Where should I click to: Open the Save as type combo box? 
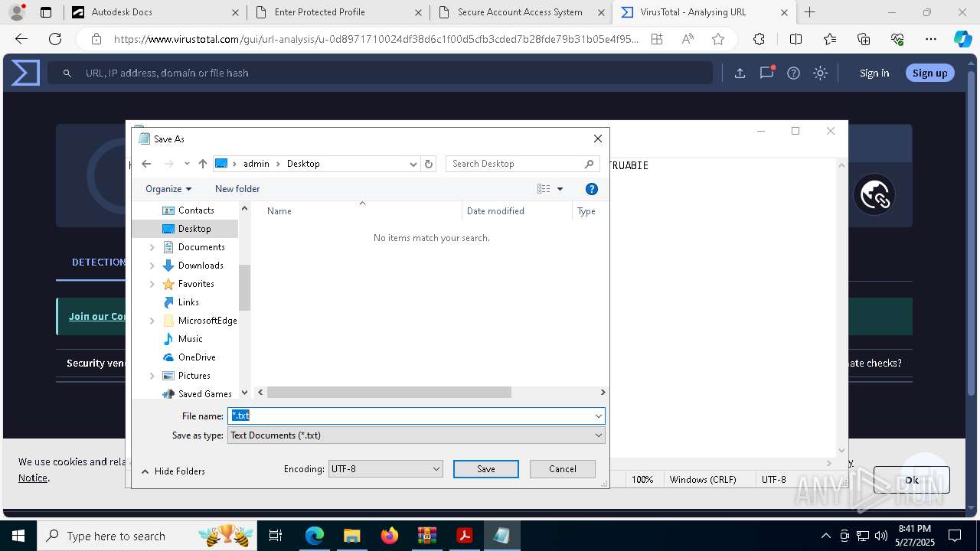coord(416,435)
